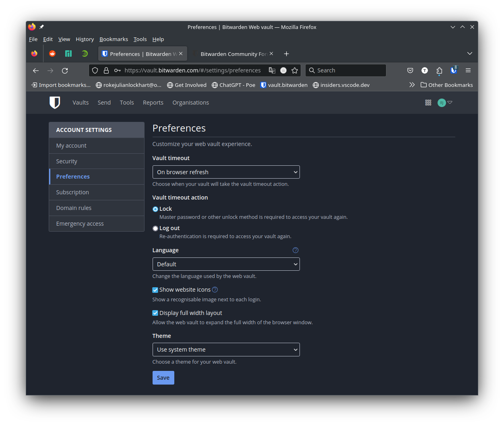Image resolution: width=504 pixels, height=426 pixels.
Task: Toggle Show website icons checkbox
Action: pos(155,290)
